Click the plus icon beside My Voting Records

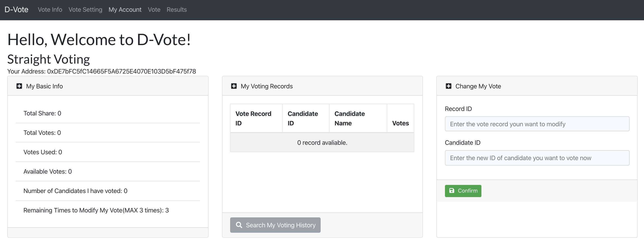pos(234,86)
